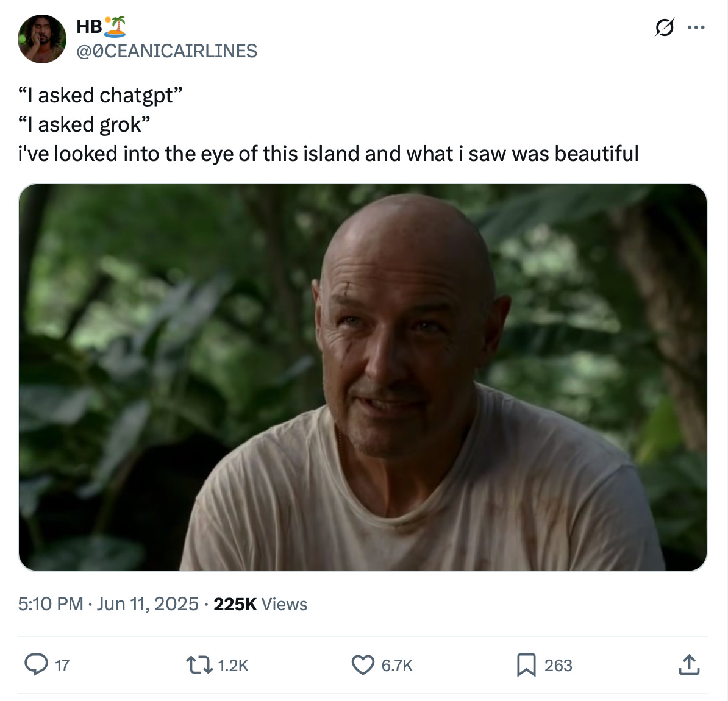Bookmark this tweet

[527, 665]
